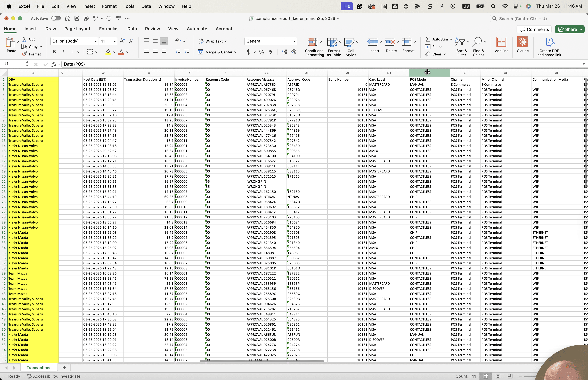
Task: Click the Save icon in title bar
Action: [77, 18]
